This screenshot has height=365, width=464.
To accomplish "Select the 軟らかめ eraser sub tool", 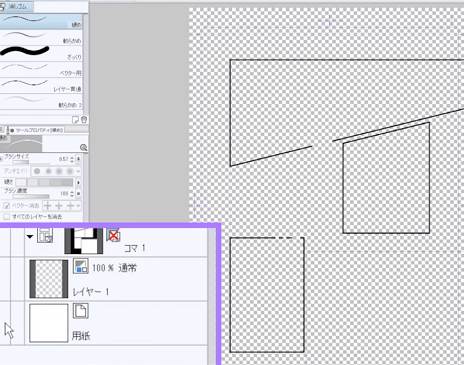I will (41, 37).
